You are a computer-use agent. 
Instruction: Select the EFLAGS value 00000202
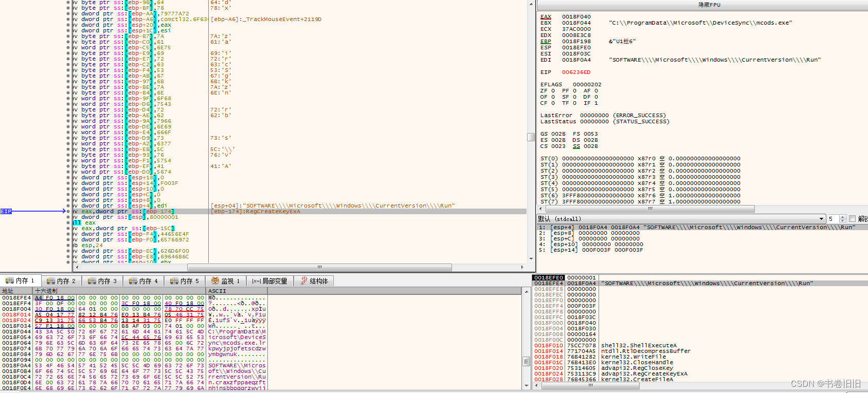pyautogui.click(x=587, y=85)
